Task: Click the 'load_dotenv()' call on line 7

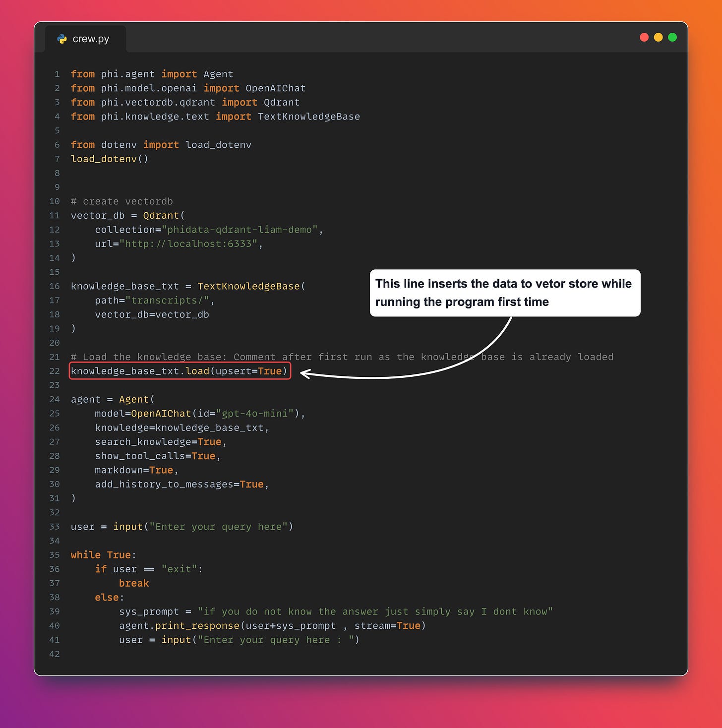Action: point(110,159)
